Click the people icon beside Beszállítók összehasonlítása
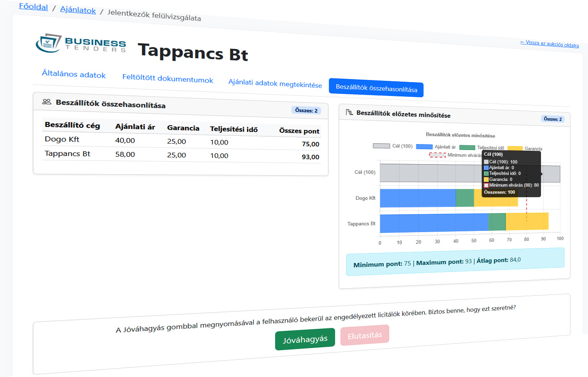The width and height of the screenshot is (588, 377). coord(47,102)
